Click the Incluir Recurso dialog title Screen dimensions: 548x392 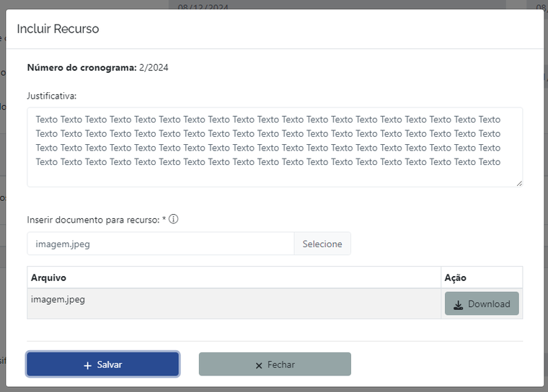pos(58,29)
